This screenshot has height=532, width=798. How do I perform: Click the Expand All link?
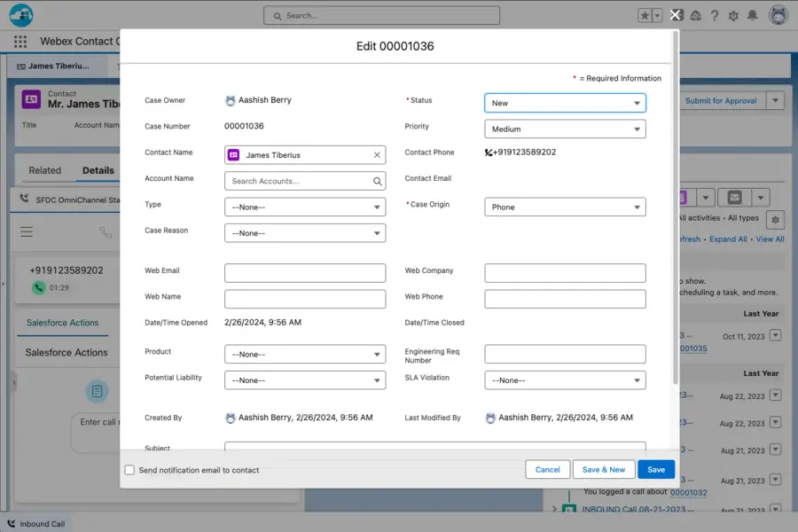tap(728, 239)
